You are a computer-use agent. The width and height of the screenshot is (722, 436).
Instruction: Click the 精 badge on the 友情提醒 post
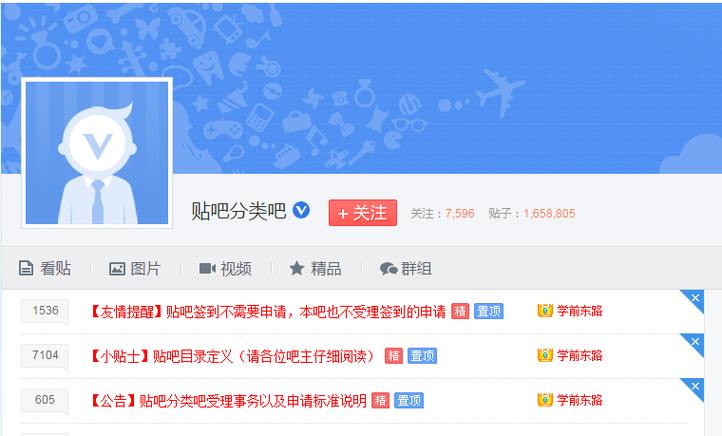point(460,312)
